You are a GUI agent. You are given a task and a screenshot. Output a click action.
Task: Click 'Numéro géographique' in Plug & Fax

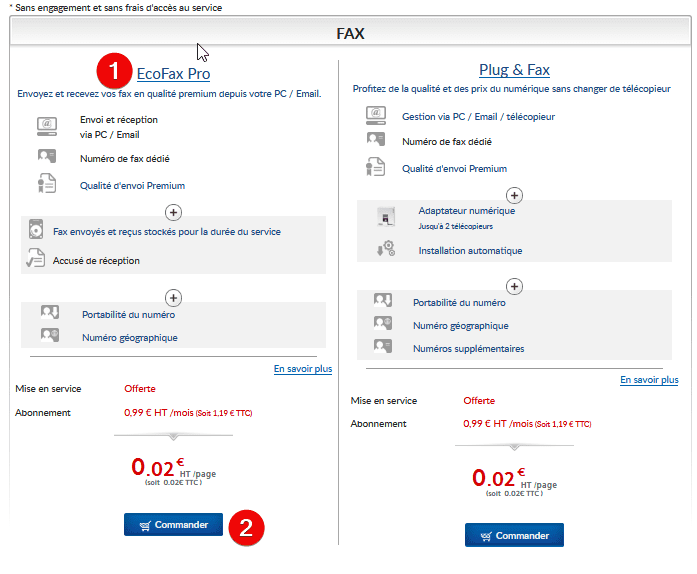pos(461,326)
